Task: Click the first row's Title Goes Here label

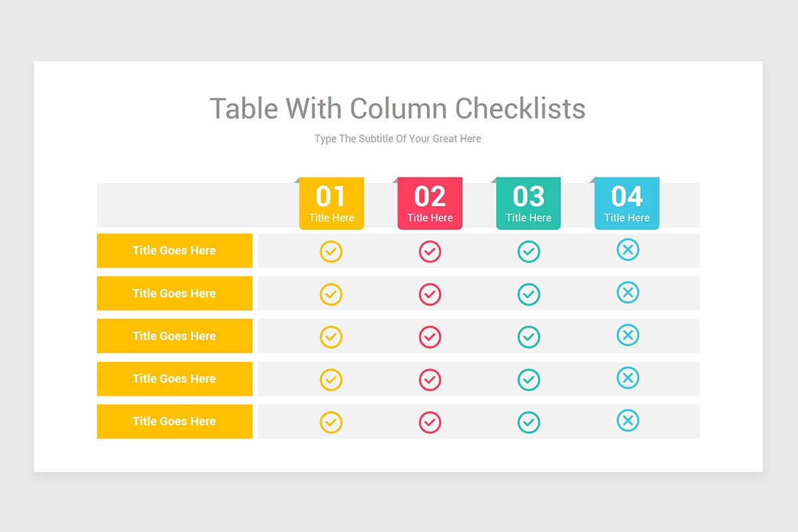Action: click(x=174, y=251)
